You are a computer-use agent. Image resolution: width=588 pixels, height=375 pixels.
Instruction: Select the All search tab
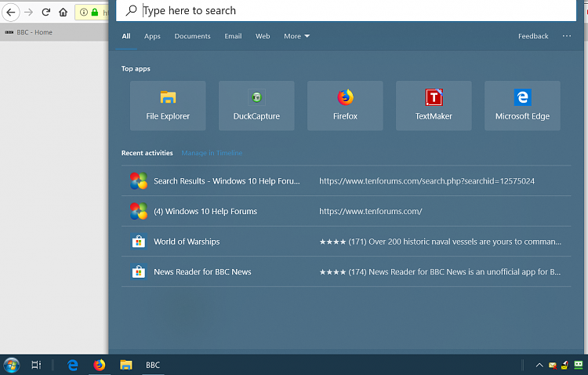pyautogui.click(x=126, y=36)
